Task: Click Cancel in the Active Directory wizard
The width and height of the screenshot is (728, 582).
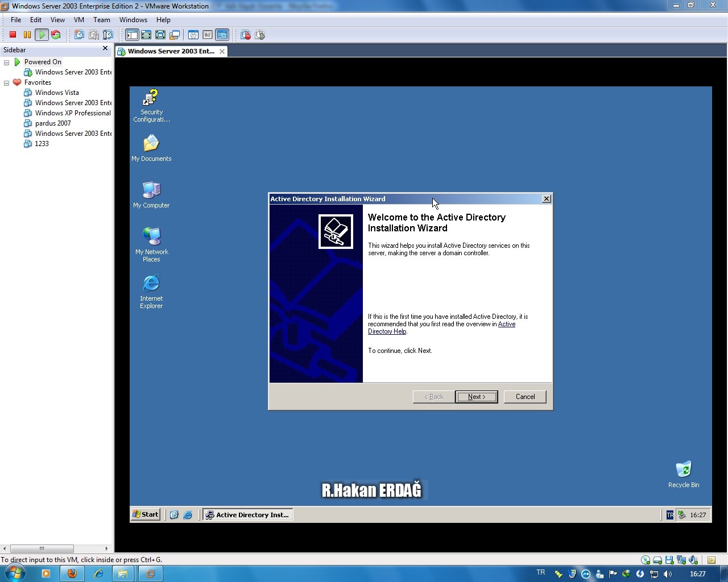Action: point(525,397)
